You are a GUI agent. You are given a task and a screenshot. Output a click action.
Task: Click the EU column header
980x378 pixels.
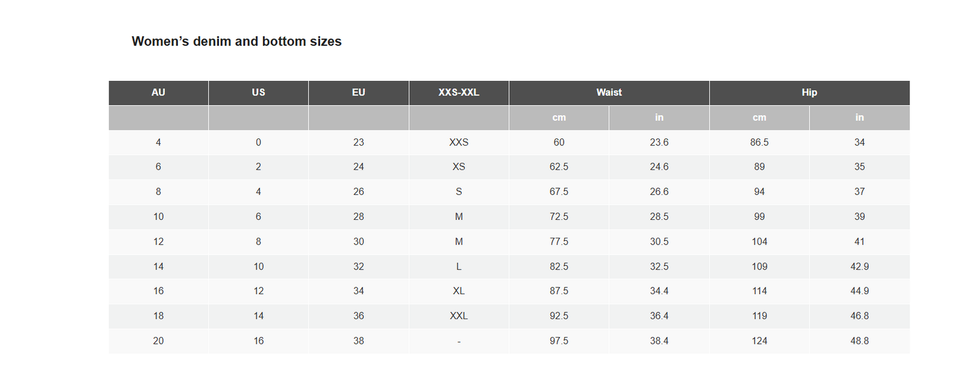(358, 93)
